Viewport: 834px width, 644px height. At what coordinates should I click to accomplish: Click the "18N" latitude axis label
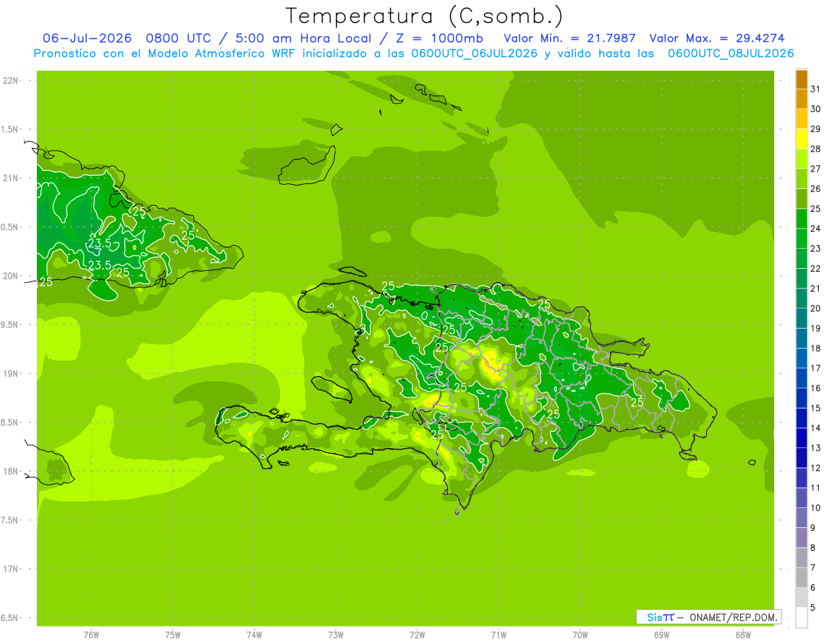[x=10, y=471]
